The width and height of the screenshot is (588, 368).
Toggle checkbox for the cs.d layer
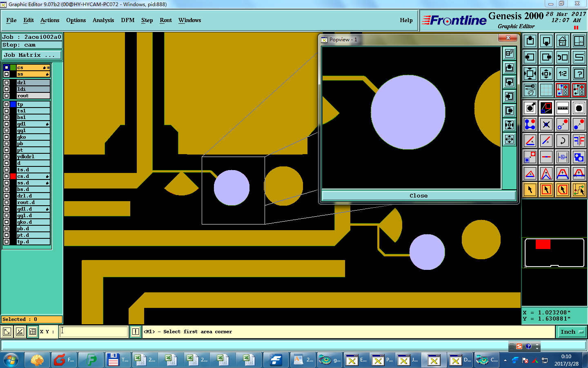pyautogui.click(x=7, y=176)
